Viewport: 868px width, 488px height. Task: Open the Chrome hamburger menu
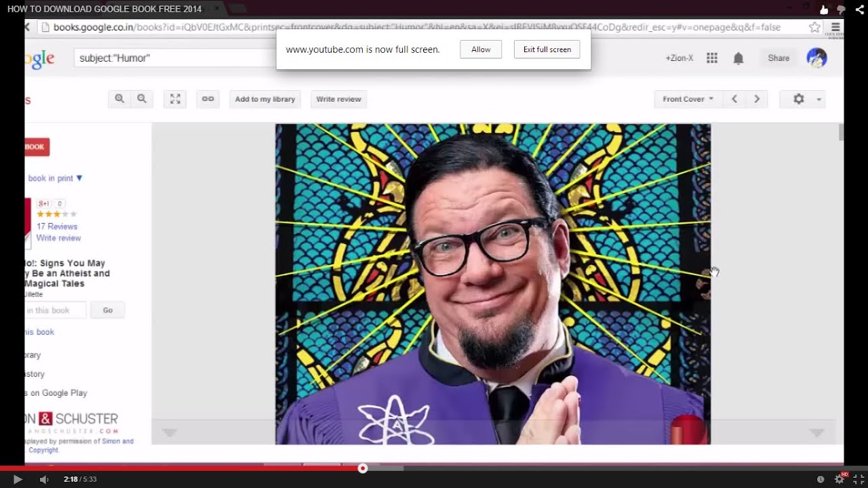(836, 27)
